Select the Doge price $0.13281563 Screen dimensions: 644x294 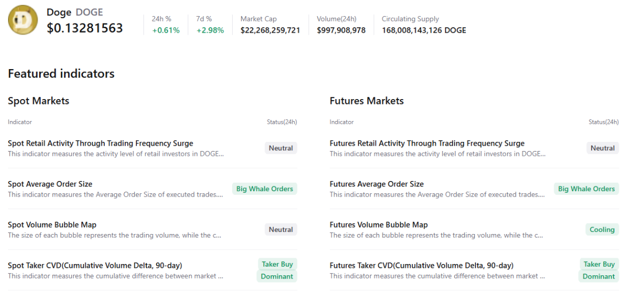85,28
